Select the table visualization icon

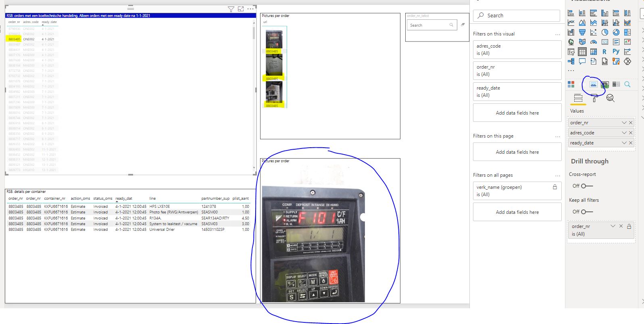tap(582, 52)
